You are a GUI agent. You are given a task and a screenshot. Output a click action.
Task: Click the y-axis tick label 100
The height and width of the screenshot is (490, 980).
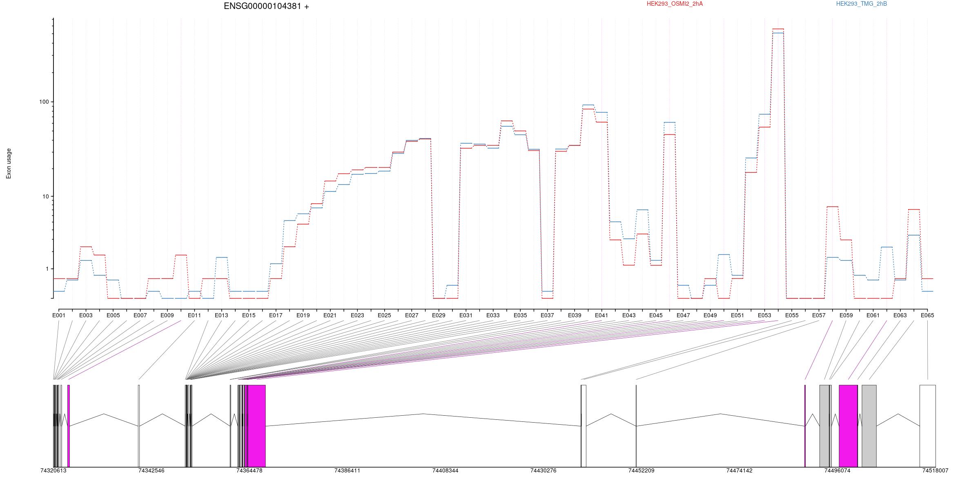(x=44, y=102)
